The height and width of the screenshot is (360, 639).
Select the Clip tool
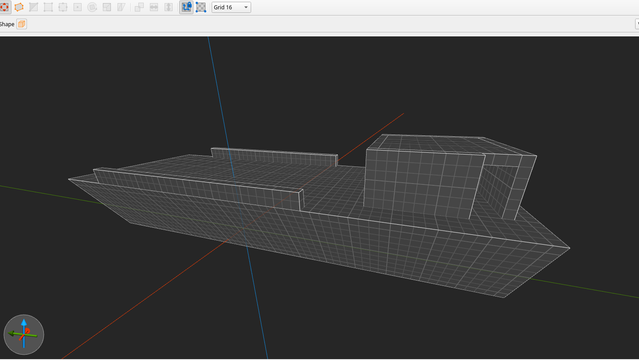pyautogui.click(x=33, y=7)
